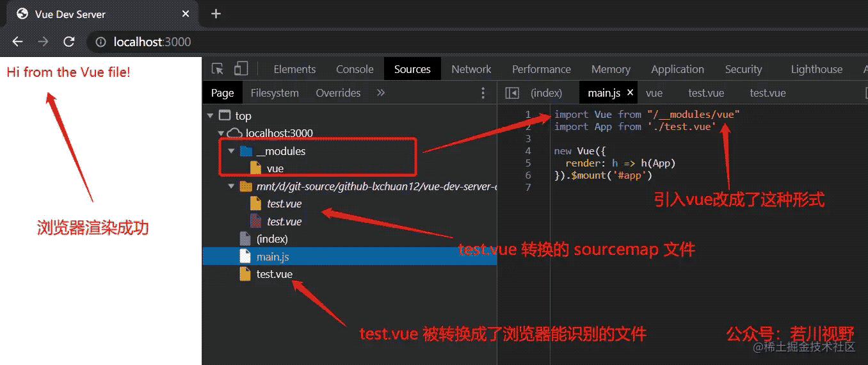Close the main.js editor tab

[x=630, y=93]
